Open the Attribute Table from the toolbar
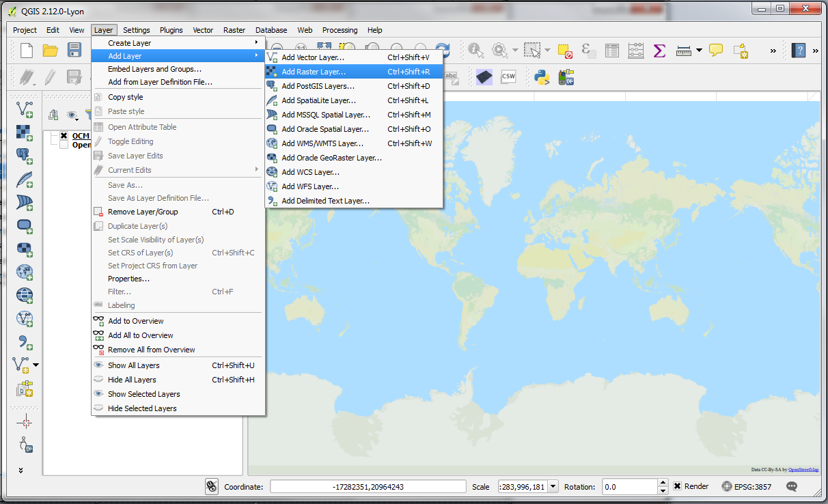The width and height of the screenshot is (828, 504). [x=611, y=51]
